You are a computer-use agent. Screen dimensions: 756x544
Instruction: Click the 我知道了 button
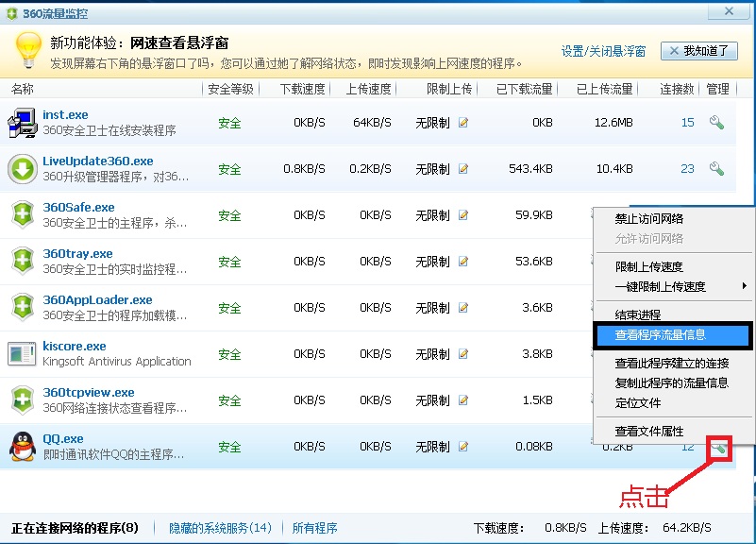[699, 51]
